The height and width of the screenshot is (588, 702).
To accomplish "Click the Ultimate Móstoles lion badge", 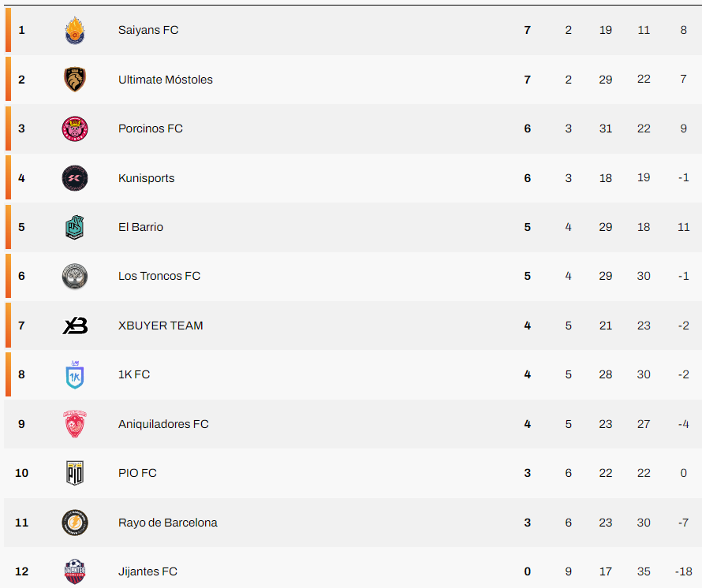I will tap(76, 79).
